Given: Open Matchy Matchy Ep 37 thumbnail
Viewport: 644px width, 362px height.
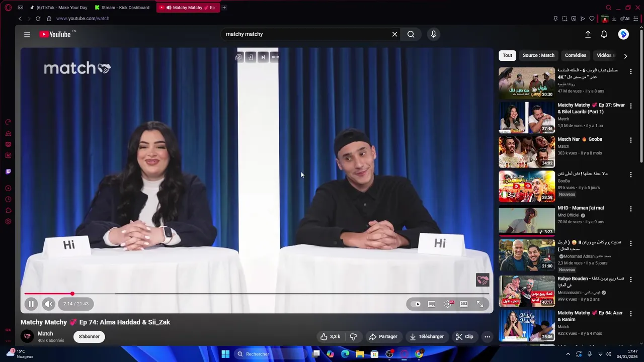Looking at the screenshot, I should pyautogui.click(x=527, y=118).
